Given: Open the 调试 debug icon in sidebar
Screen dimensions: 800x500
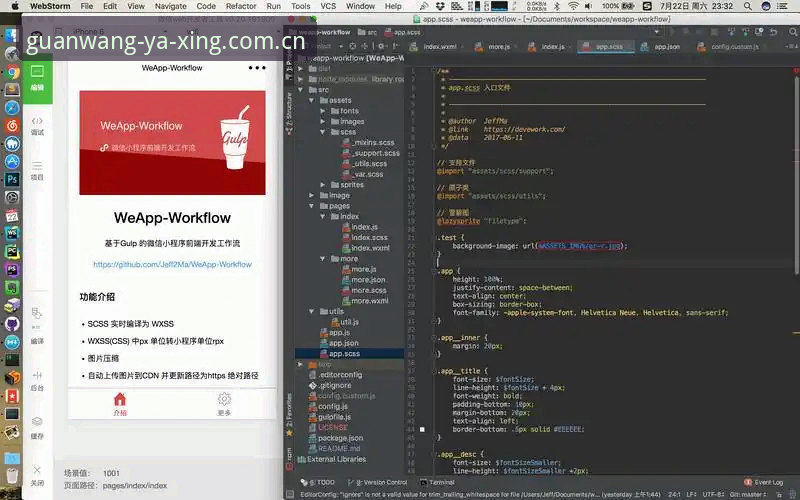Looking at the screenshot, I should tap(37, 126).
